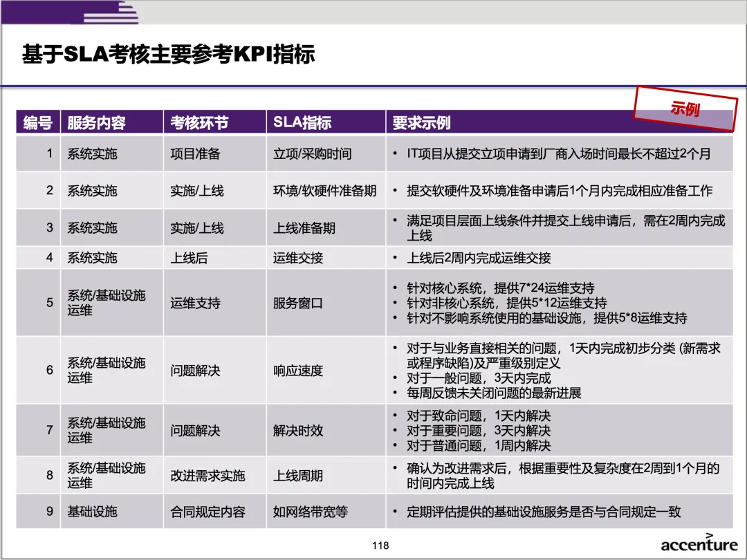The image size is (747, 560).
Task: Click text IT项目从提交立项申请到厂商入场时间最长不超过2个月
Action: 558,153
